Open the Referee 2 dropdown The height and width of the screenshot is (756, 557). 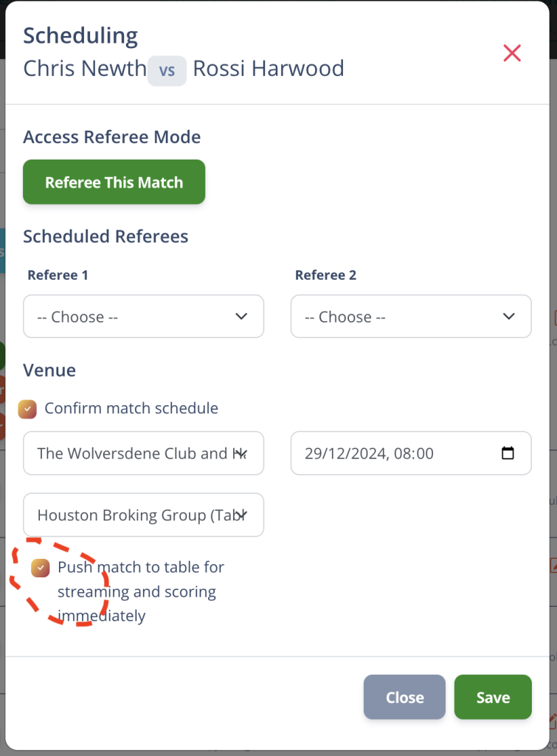tap(411, 316)
